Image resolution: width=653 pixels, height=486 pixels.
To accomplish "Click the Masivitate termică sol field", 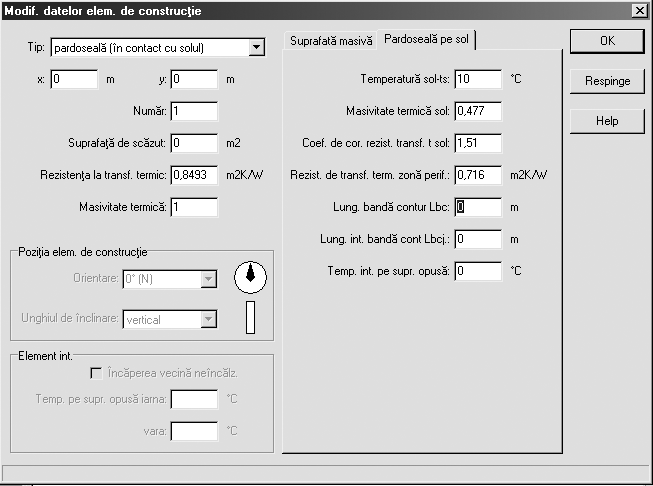I will tap(478, 111).
